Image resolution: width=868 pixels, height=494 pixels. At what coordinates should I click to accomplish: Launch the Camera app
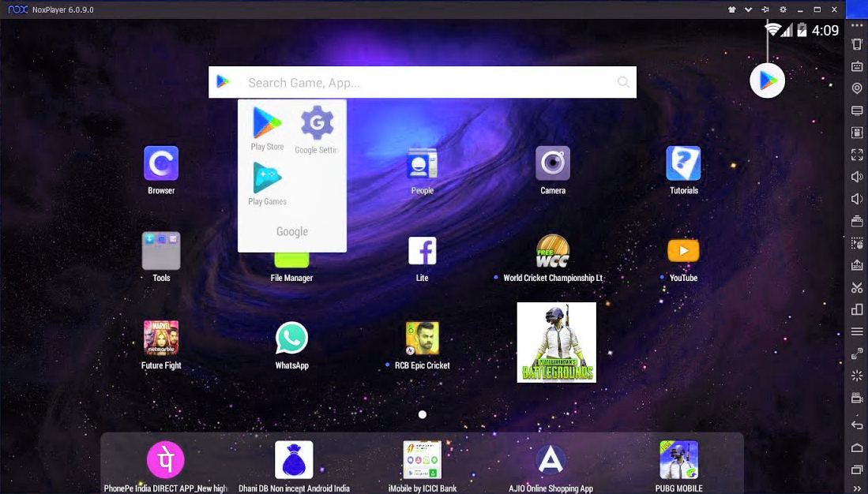pyautogui.click(x=553, y=163)
